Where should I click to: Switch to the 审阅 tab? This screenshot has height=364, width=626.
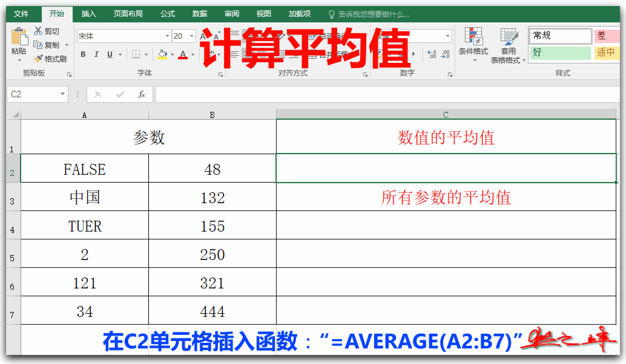[231, 14]
